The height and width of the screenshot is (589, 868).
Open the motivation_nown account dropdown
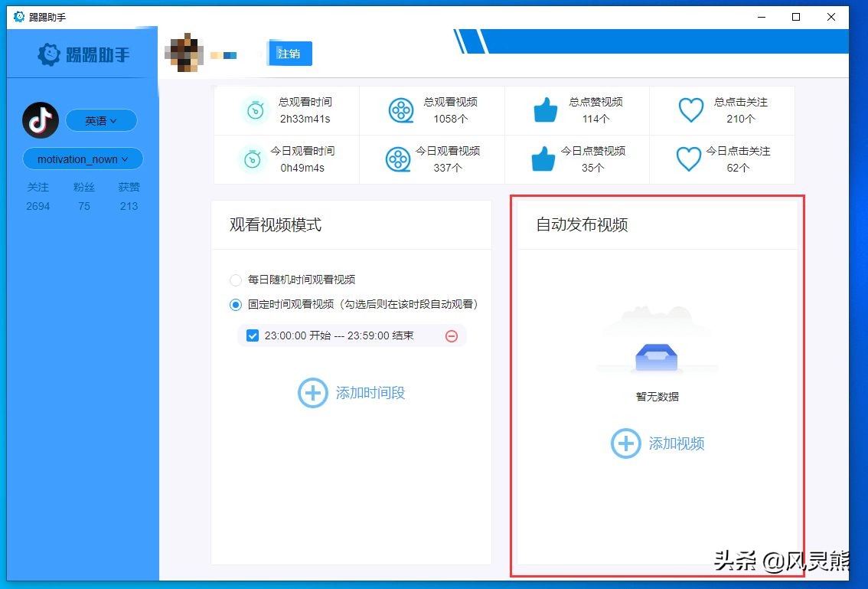click(83, 159)
